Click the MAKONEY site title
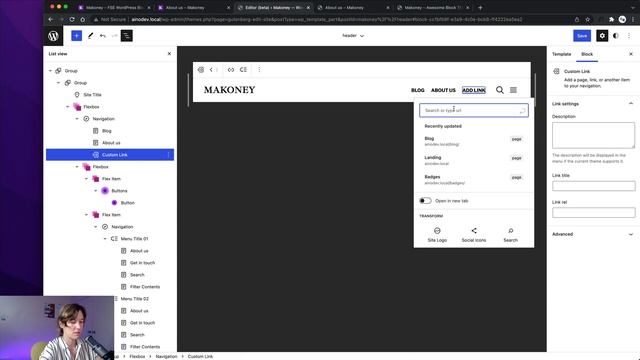The height and width of the screenshot is (360, 640). (229, 90)
